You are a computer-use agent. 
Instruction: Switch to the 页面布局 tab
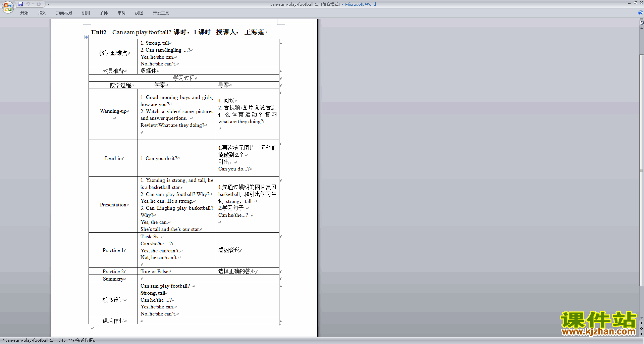(64, 13)
